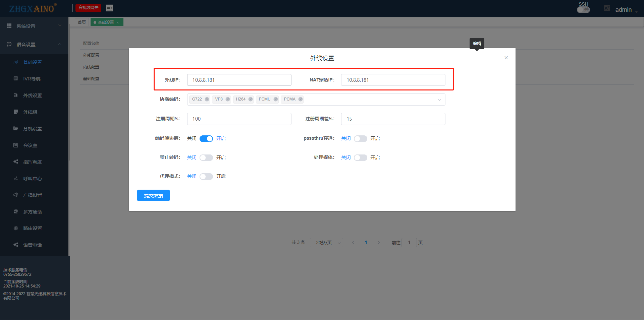Expand the 协商编码 dropdown arrow

(x=439, y=100)
